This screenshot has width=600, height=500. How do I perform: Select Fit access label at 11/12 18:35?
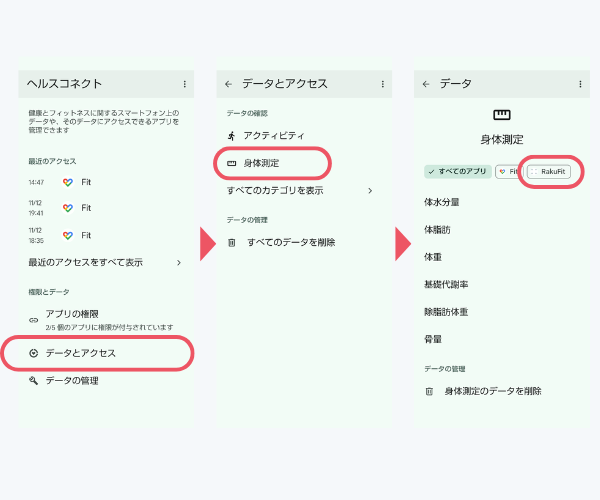point(86,236)
